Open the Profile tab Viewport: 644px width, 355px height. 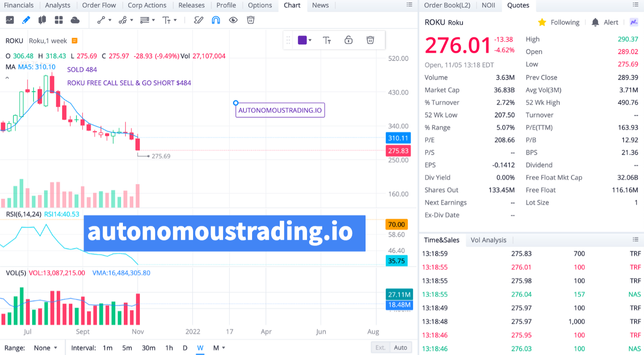point(226,5)
